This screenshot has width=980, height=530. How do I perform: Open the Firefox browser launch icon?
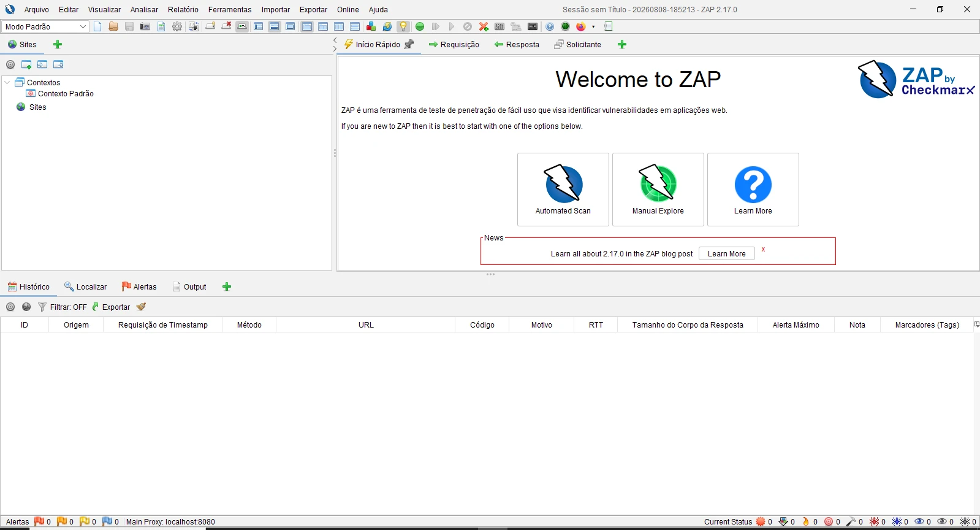point(580,26)
